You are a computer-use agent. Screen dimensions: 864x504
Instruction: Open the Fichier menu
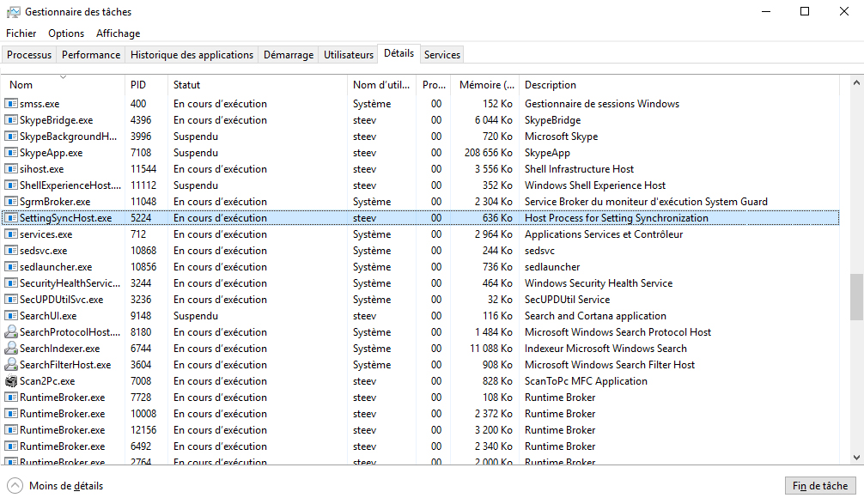(x=21, y=33)
